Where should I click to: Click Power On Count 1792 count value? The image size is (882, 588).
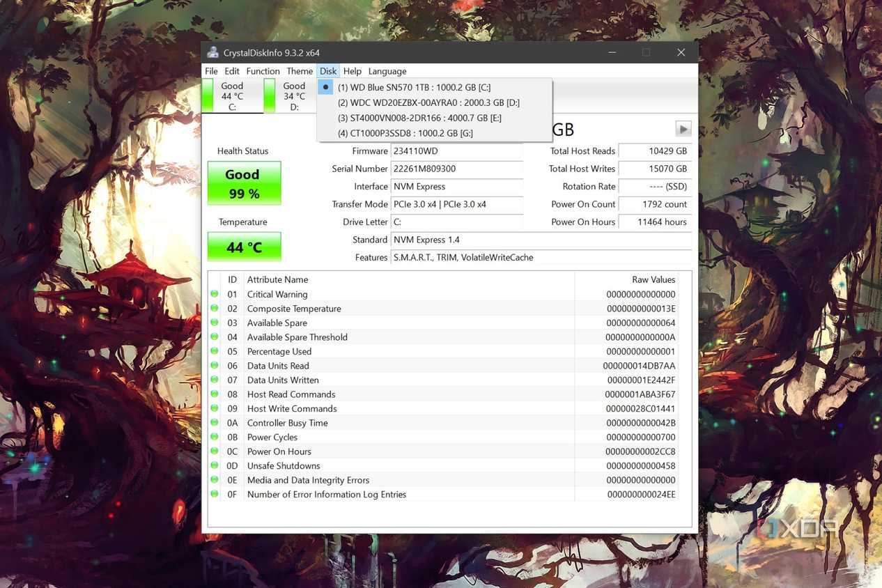point(655,204)
